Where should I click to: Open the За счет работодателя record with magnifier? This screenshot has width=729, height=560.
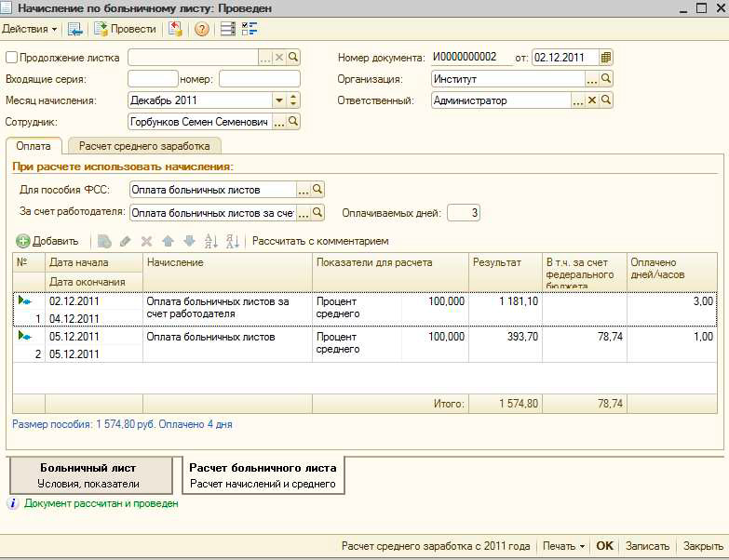pos(317,213)
